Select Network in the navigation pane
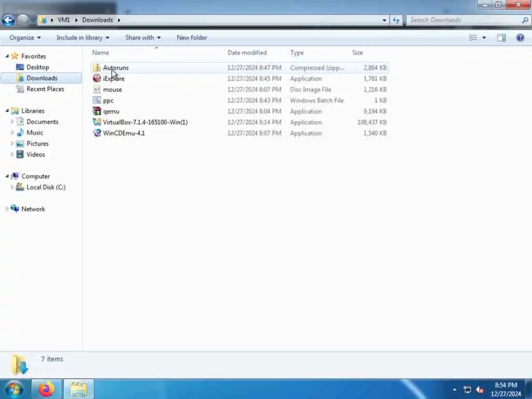Image resolution: width=532 pixels, height=399 pixels. (x=33, y=209)
